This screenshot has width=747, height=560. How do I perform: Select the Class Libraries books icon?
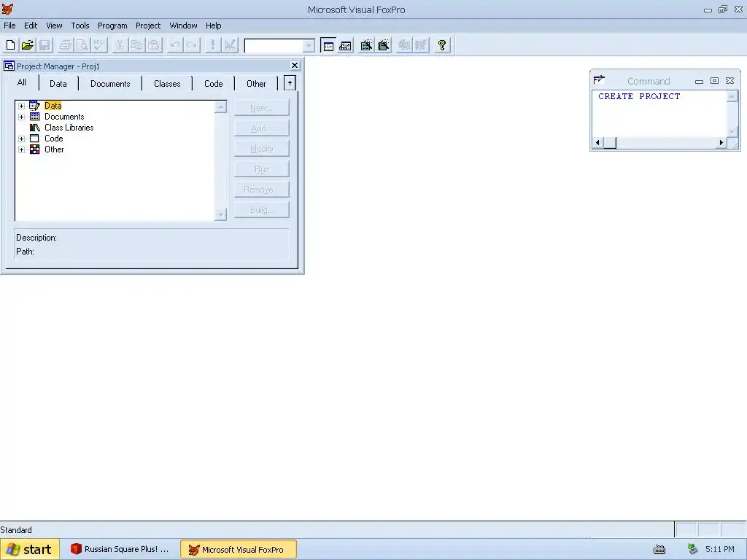click(35, 128)
